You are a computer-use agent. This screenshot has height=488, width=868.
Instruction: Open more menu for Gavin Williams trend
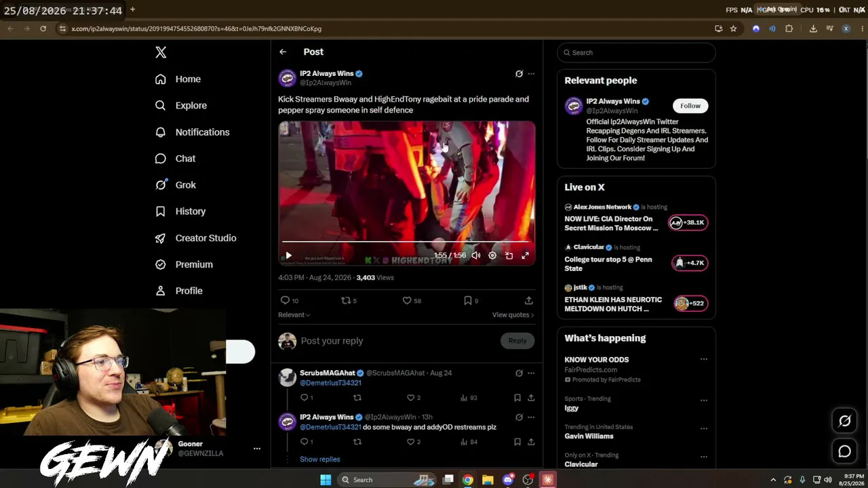pyautogui.click(x=704, y=428)
